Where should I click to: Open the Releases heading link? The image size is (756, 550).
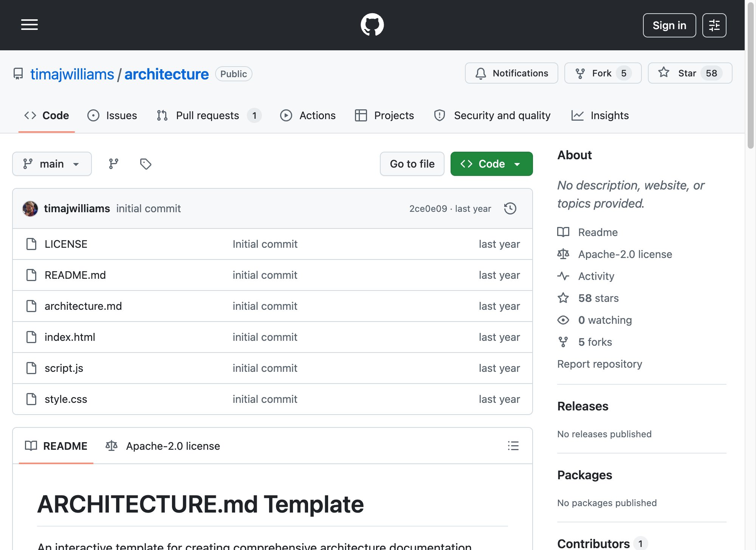tap(582, 406)
